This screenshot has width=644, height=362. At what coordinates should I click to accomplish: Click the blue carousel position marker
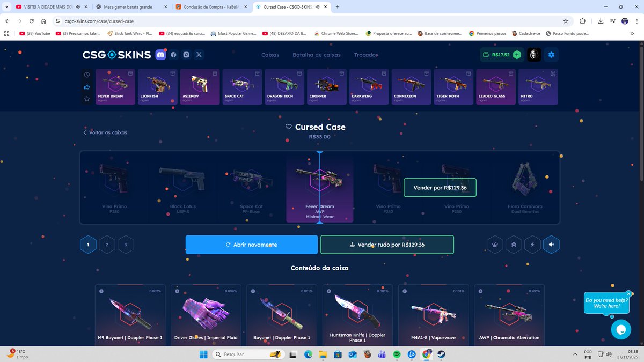pos(320,153)
